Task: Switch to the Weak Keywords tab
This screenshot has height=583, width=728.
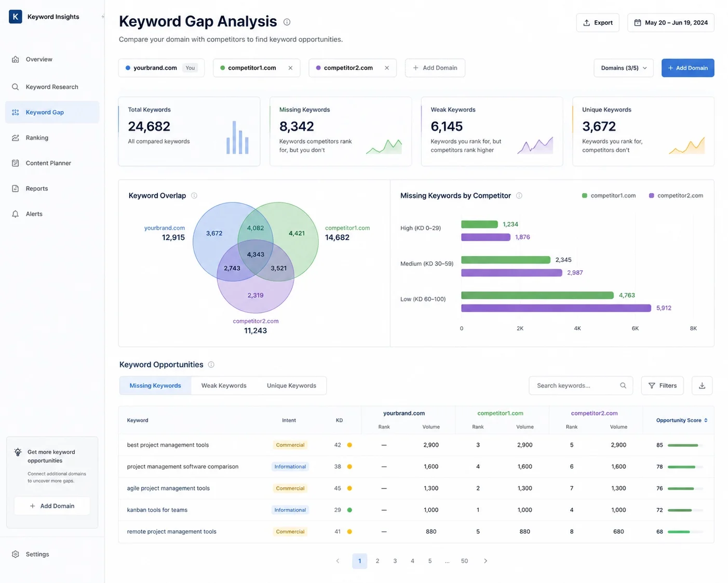Action: (x=224, y=386)
